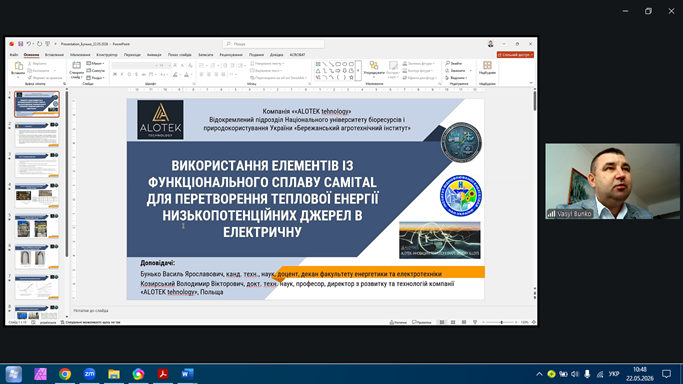683x384 pixels.
Task: Switch to the Insert (Вставлення) tab
Action: point(54,55)
